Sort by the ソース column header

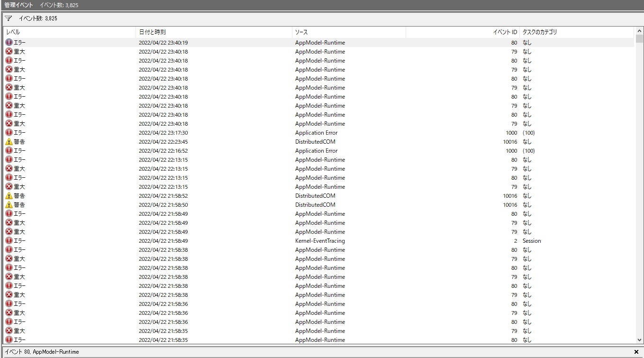pos(349,32)
